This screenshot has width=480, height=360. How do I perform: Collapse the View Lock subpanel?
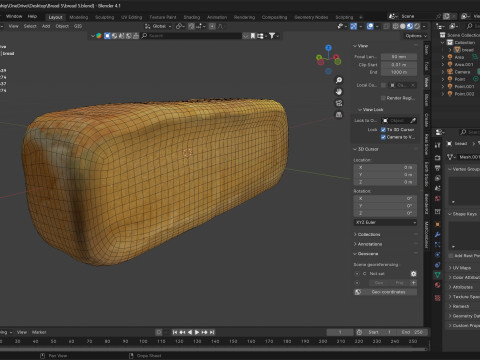tap(370, 110)
